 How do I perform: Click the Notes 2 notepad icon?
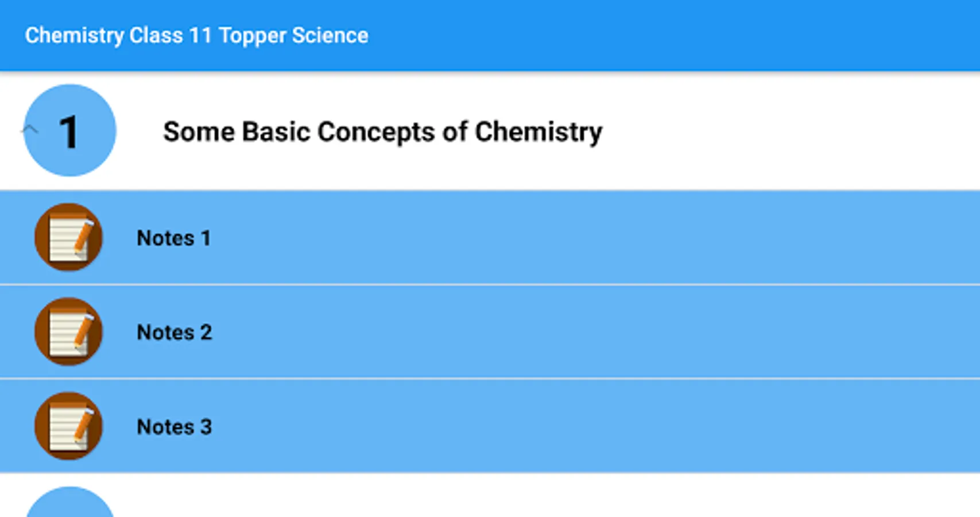tap(68, 331)
